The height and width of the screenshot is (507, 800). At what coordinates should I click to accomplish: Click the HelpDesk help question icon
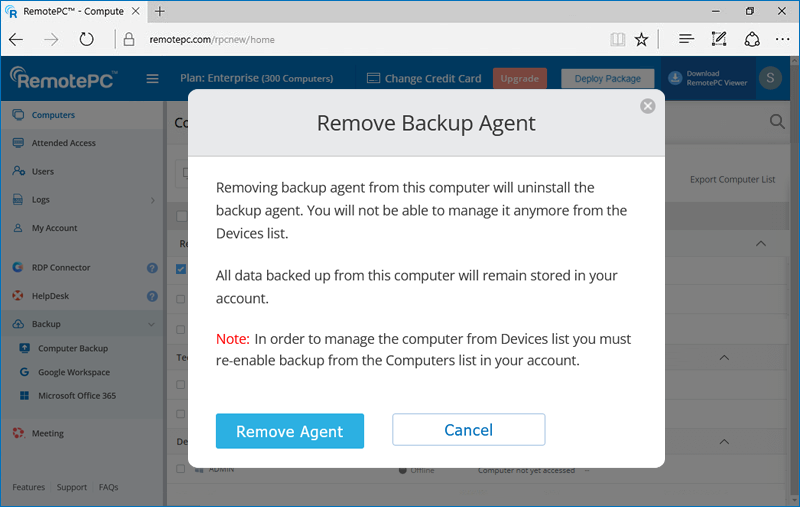pos(152,296)
